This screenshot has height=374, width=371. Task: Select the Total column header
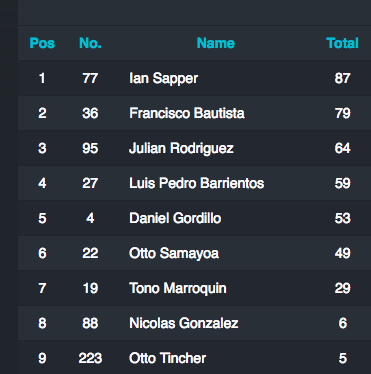[342, 43]
